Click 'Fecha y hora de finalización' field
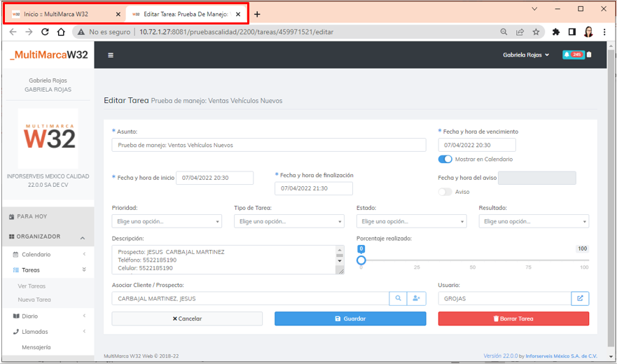The image size is (617, 364). 314,188
